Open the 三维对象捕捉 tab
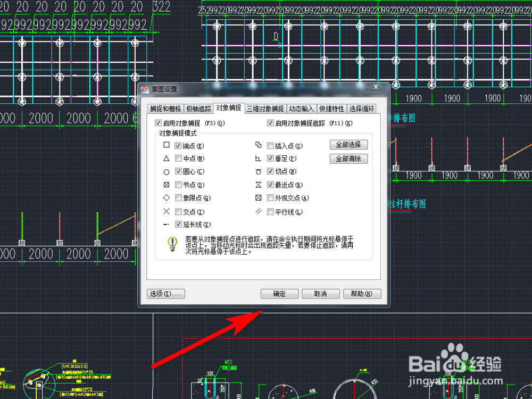The width and height of the screenshot is (532, 399). 265,109
